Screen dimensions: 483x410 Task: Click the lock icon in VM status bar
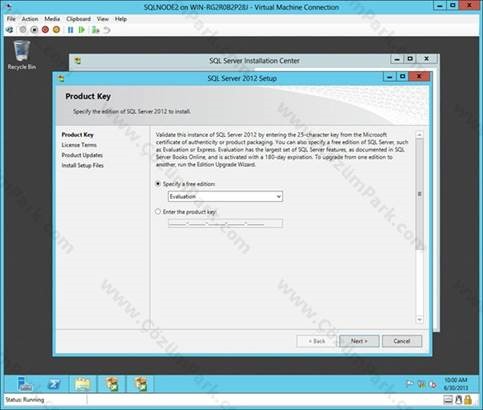(x=468, y=399)
